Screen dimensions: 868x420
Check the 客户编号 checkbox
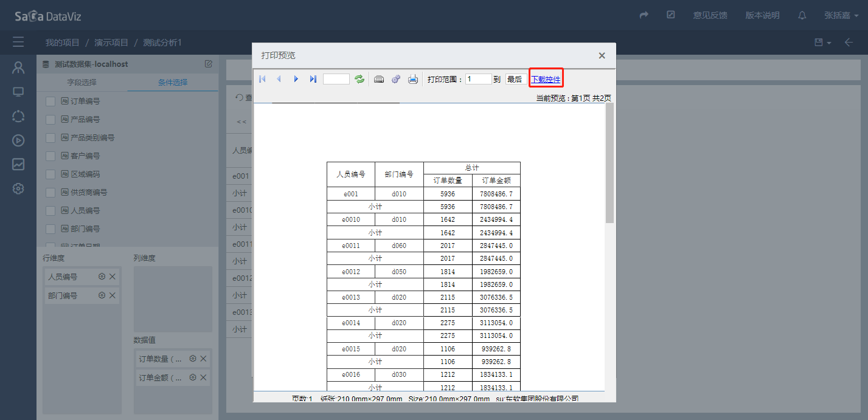click(x=50, y=156)
